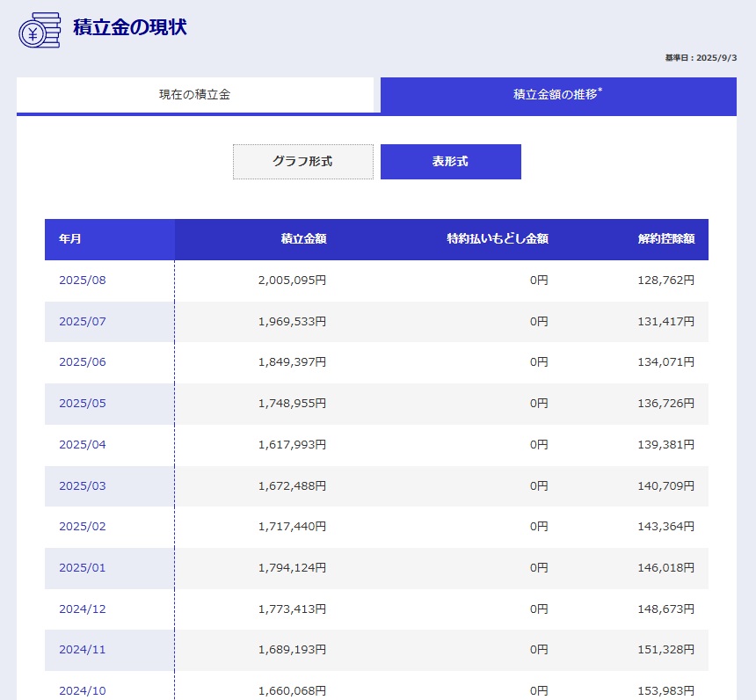Click the 128,762円 deduction value
756x700 pixels.
coord(665,281)
